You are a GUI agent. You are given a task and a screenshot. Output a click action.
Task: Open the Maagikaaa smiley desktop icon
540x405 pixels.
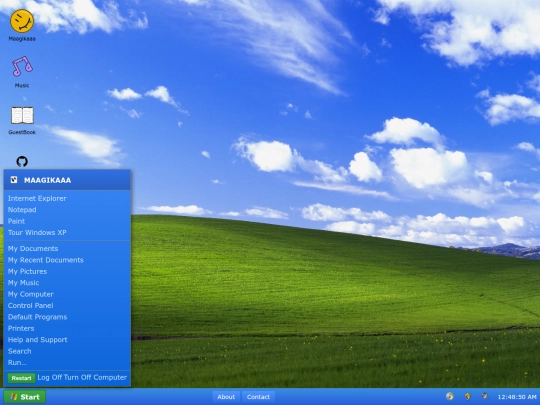pos(22,21)
